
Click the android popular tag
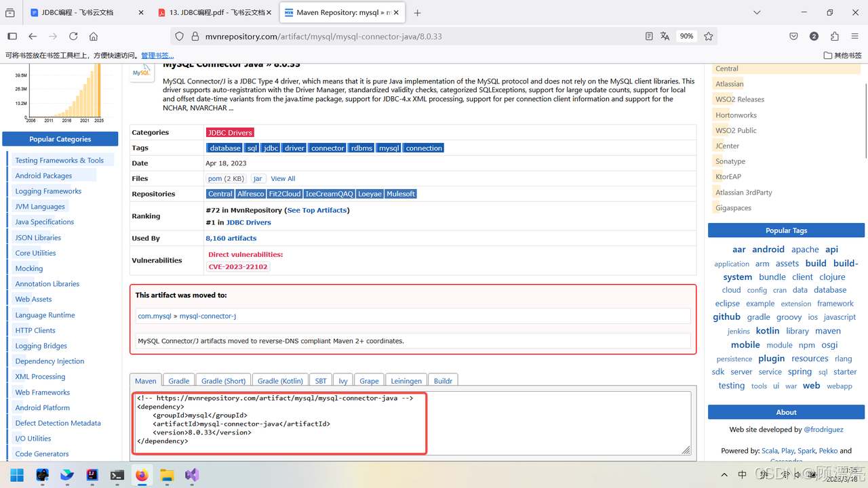[768, 249]
